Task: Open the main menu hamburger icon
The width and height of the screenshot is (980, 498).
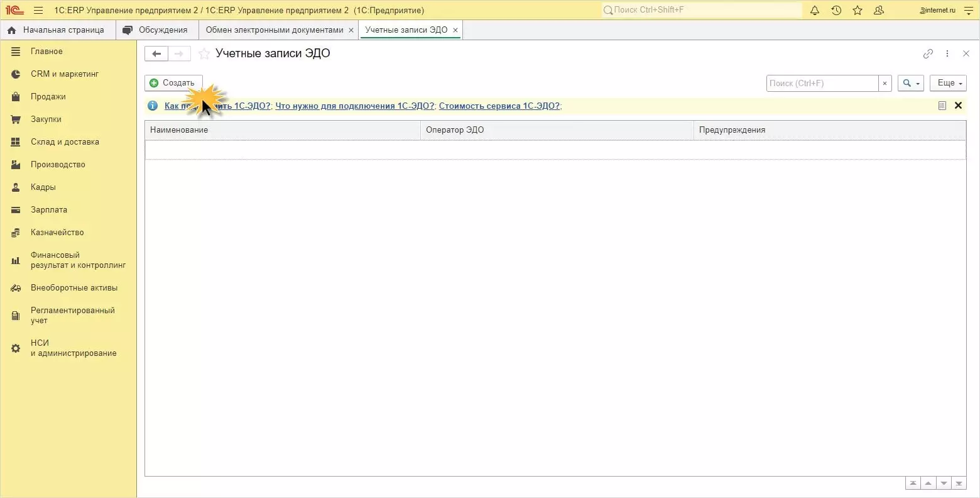Action: (38, 10)
